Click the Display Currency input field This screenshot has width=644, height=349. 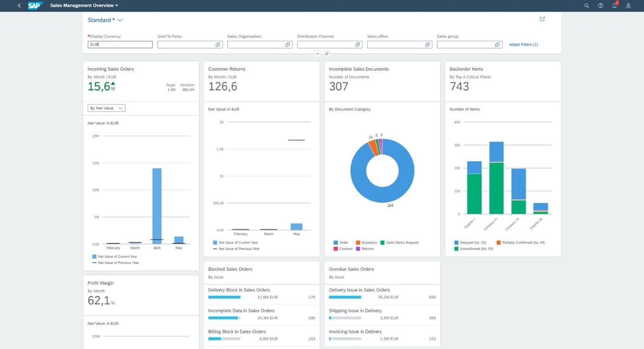point(120,45)
